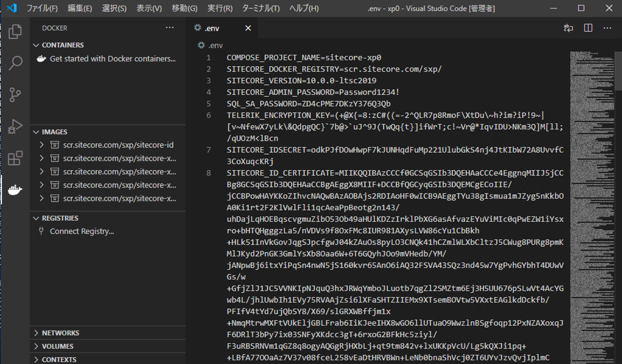Viewport: 622px width, 364px height.
Task: Click the SITECORE_VERSION=10.0.0-ltsc2019 line
Action: coord(302,81)
